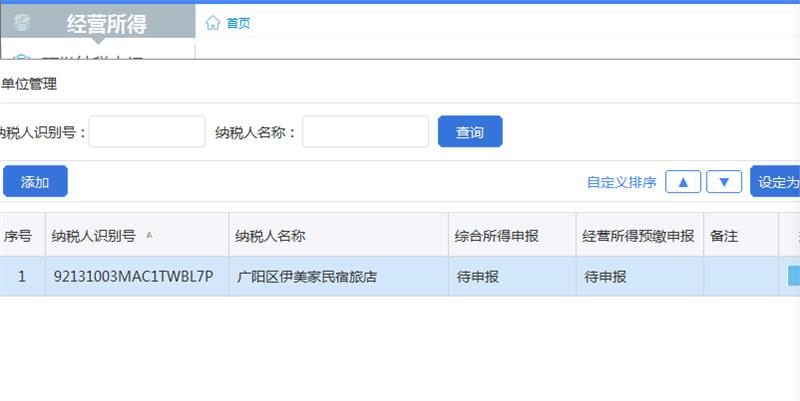Move the row up with the up-arrow button
This screenshot has height=401, width=800.
[x=683, y=182]
